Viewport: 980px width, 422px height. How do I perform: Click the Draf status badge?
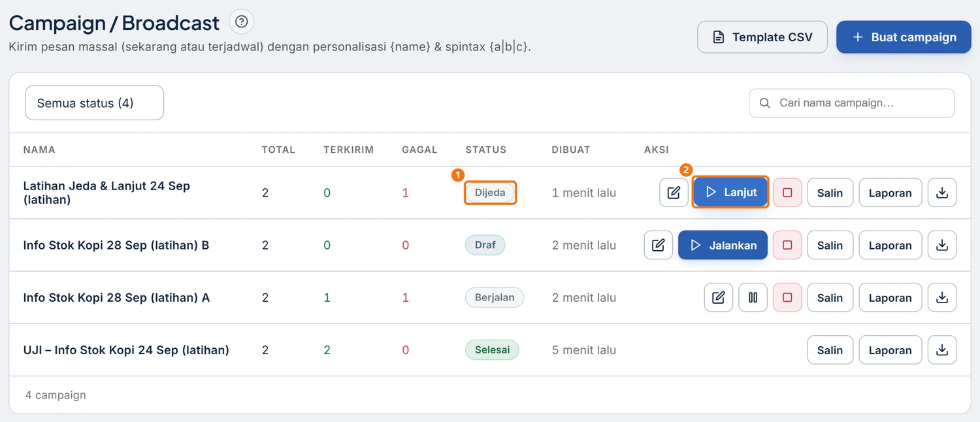(485, 245)
